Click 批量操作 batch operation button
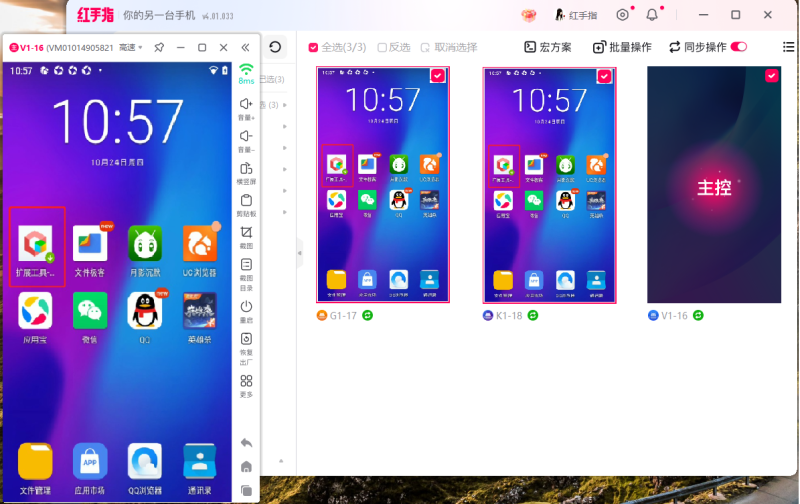This screenshot has width=800, height=504. point(622,47)
